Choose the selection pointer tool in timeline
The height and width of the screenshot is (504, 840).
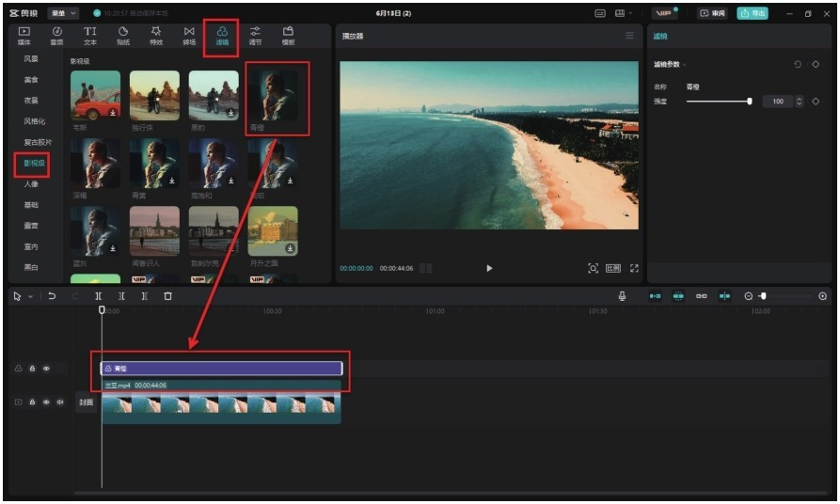click(x=17, y=296)
